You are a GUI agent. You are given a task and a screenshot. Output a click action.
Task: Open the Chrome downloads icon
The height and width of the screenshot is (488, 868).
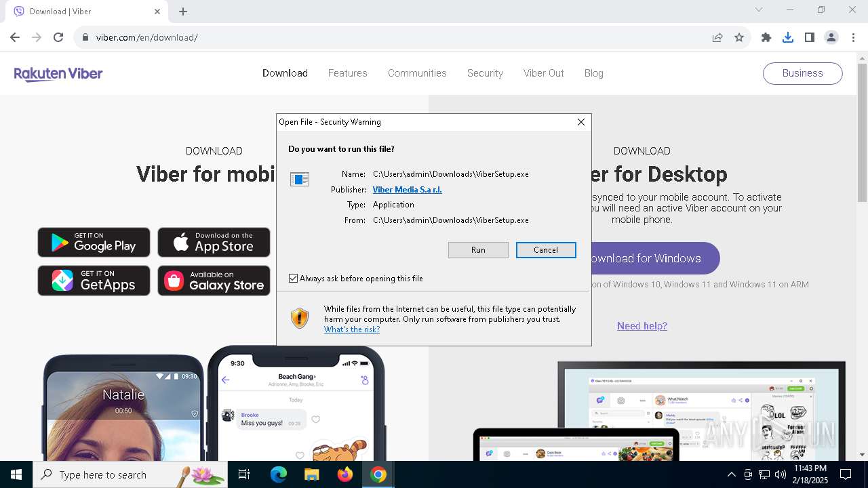pyautogui.click(x=788, y=37)
